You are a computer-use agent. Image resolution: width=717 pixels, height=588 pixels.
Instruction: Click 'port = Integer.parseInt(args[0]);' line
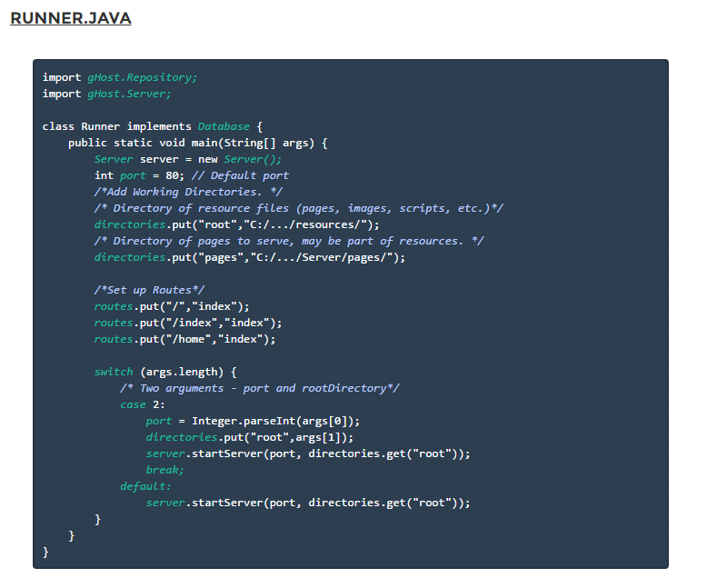click(253, 421)
